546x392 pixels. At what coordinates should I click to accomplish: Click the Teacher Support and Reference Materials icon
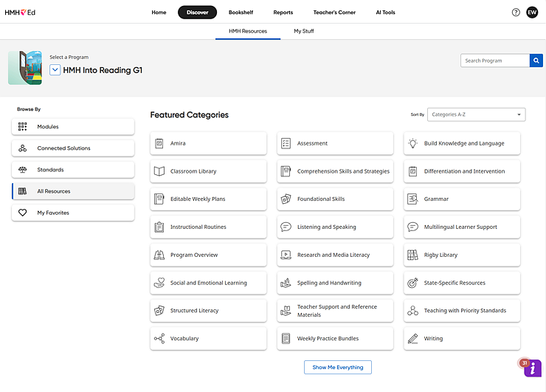pyautogui.click(x=286, y=311)
